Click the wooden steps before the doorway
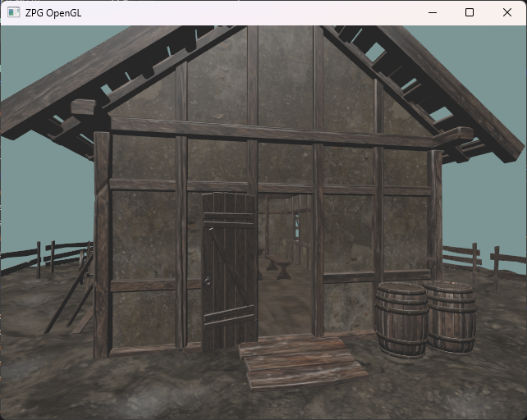Screen dimensions: 527x420 pos(302,363)
